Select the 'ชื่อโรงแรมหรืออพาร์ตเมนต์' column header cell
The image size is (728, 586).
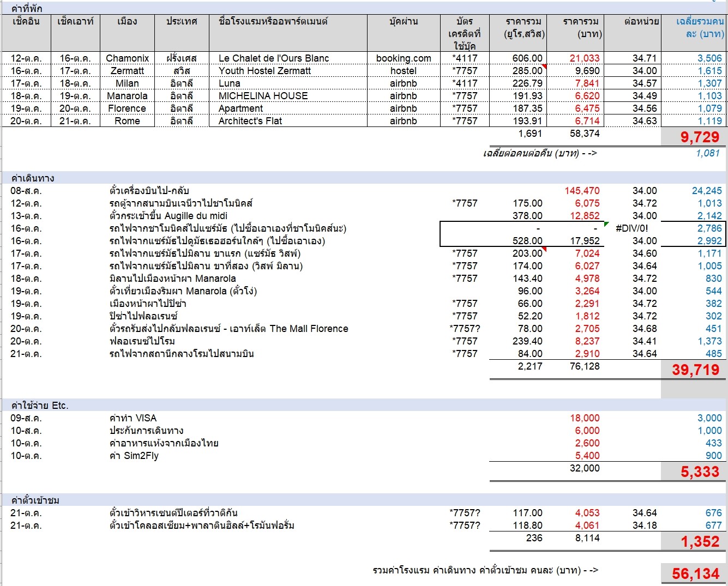[x=288, y=33]
